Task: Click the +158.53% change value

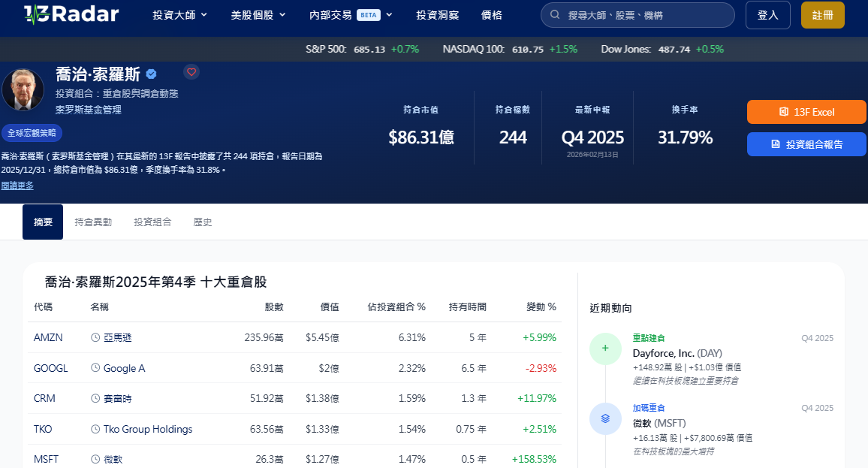Action: tap(534, 459)
